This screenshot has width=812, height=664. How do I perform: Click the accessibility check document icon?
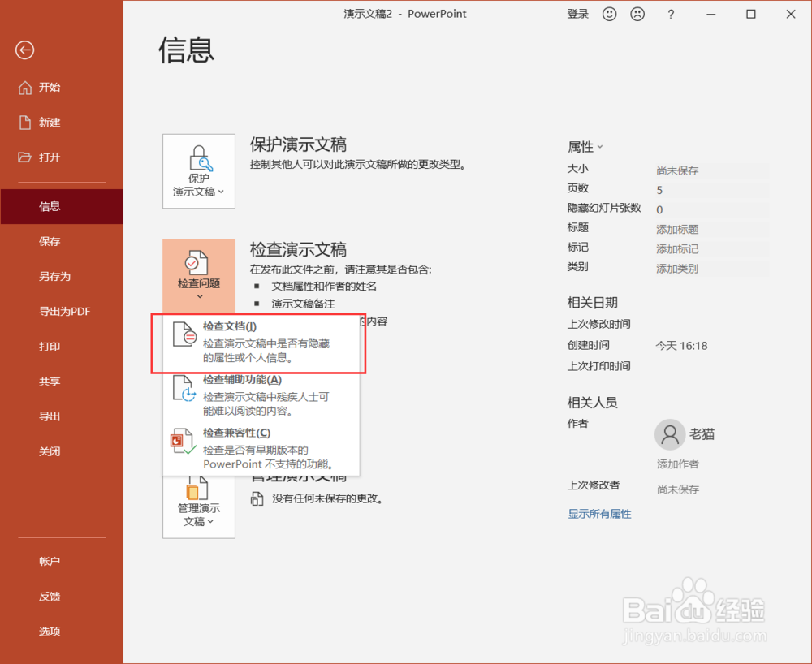point(184,388)
